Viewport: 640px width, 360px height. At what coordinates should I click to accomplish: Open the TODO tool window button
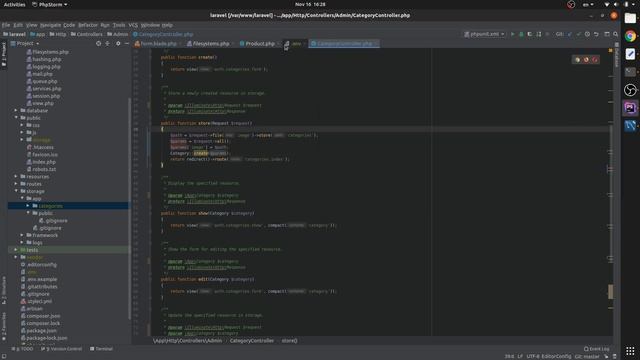pyautogui.click(x=23, y=349)
